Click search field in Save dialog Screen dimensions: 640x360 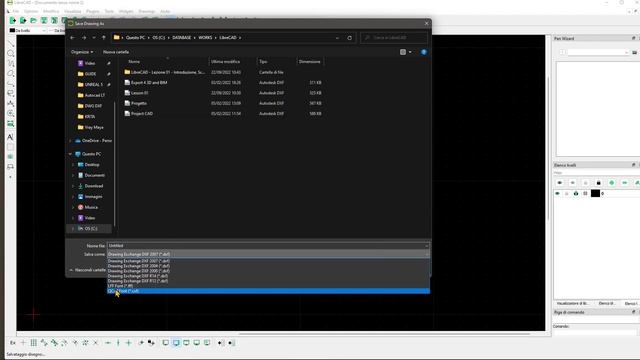[394, 38]
